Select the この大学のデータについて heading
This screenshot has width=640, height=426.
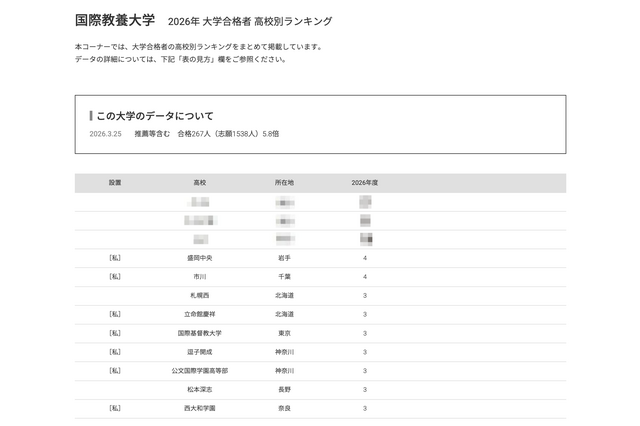pos(155,116)
